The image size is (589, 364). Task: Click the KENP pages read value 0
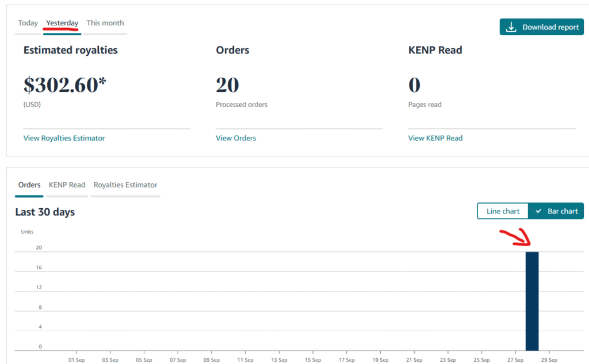coord(414,85)
